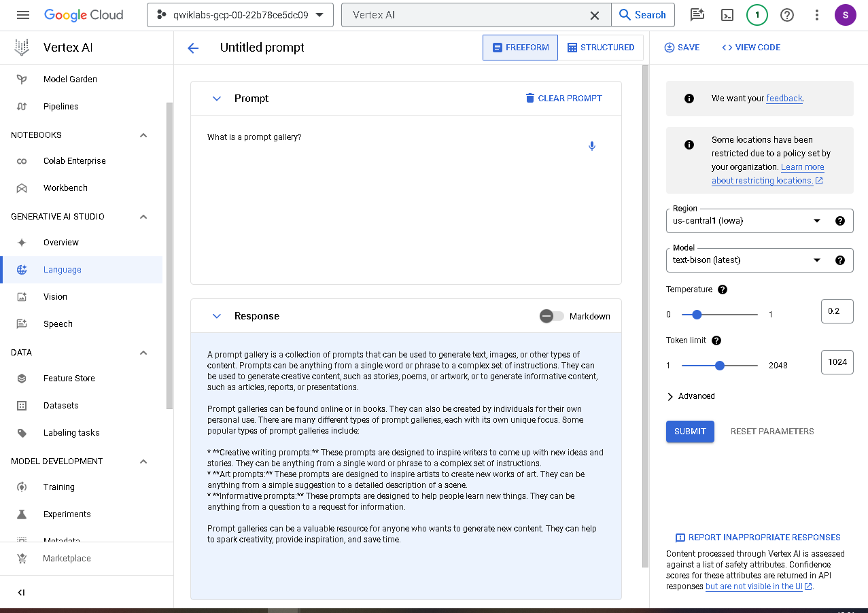Clear the Vertex AI search text

[594, 15]
